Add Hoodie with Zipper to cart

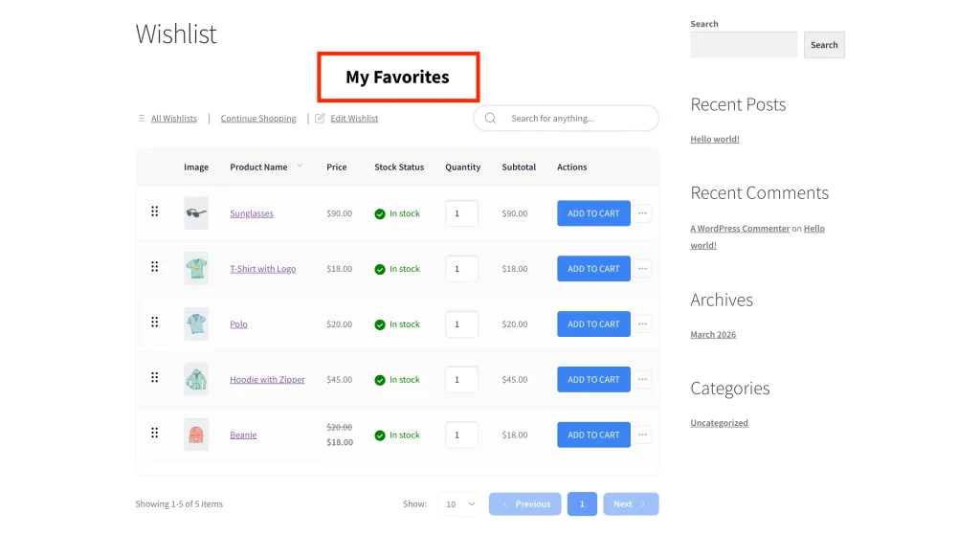point(593,379)
